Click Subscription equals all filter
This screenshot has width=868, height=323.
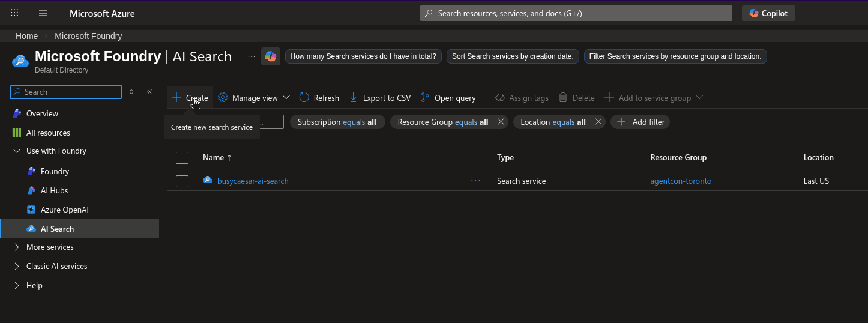337,122
